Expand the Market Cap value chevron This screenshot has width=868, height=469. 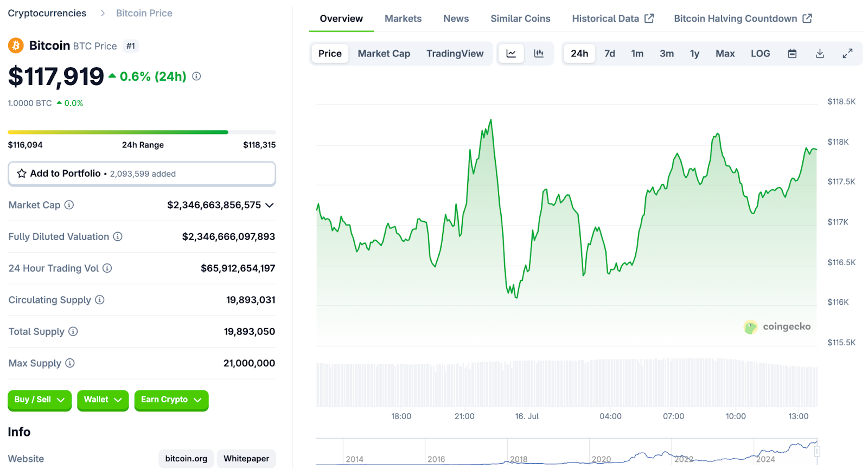270,205
